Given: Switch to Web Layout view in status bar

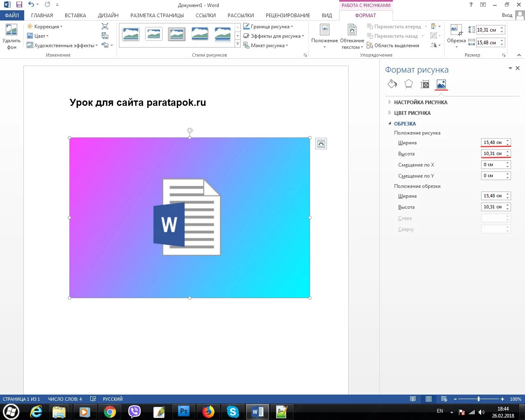Looking at the screenshot, I should tap(444, 399).
